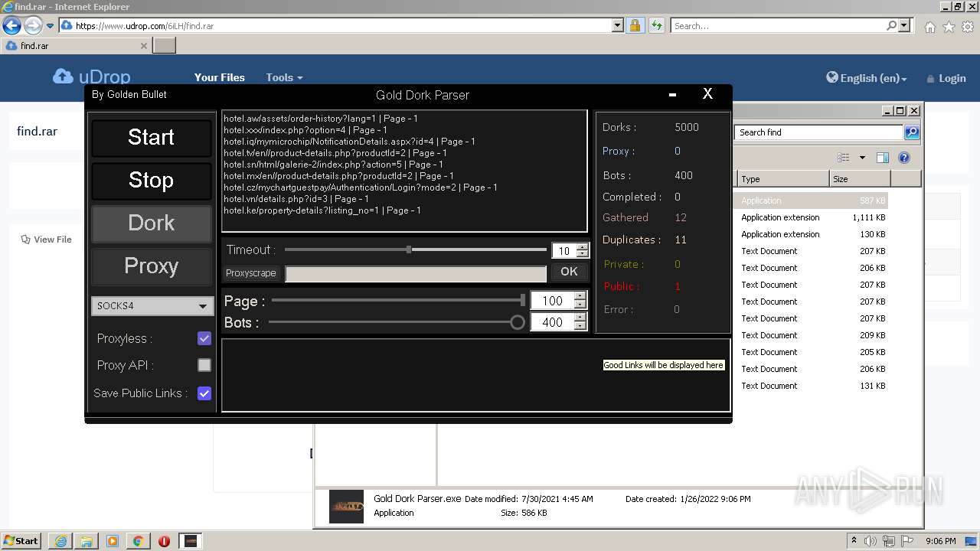The width and height of the screenshot is (980, 551).
Task: Open Chrome from the taskbar
Action: click(x=138, y=541)
